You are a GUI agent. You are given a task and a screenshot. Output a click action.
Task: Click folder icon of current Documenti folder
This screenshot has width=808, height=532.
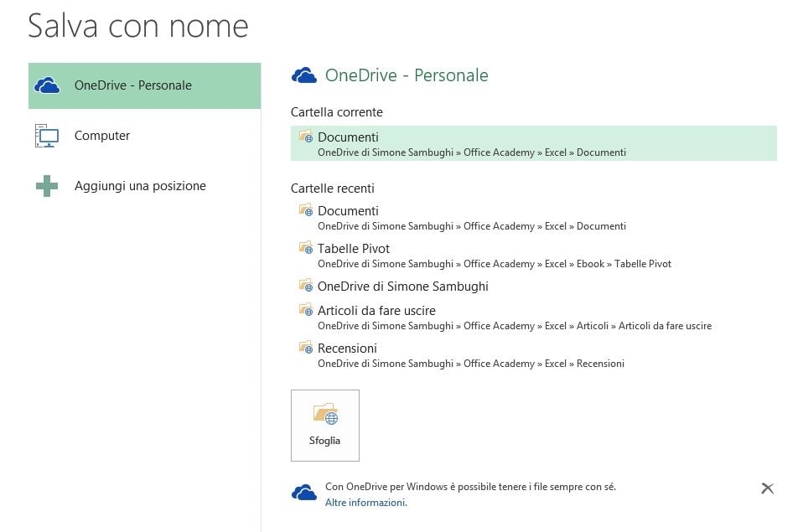[306, 136]
